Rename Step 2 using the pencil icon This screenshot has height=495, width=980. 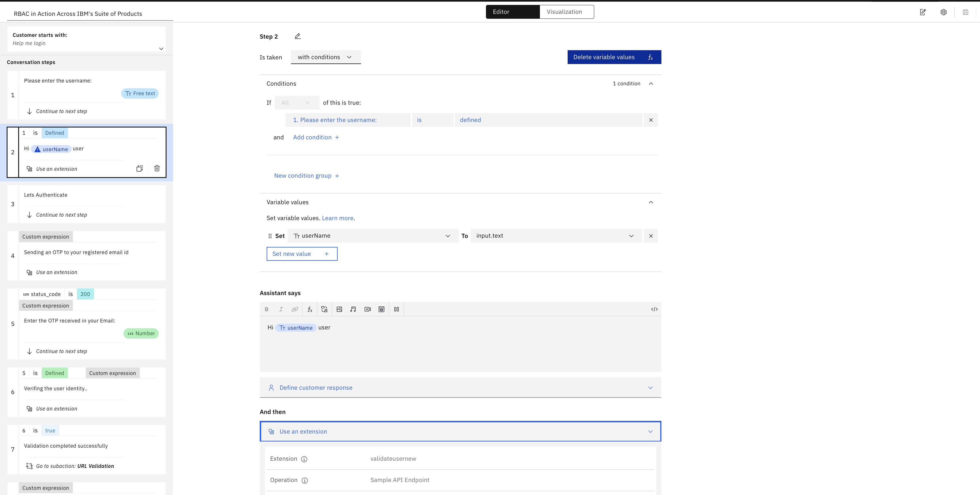(x=298, y=36)
